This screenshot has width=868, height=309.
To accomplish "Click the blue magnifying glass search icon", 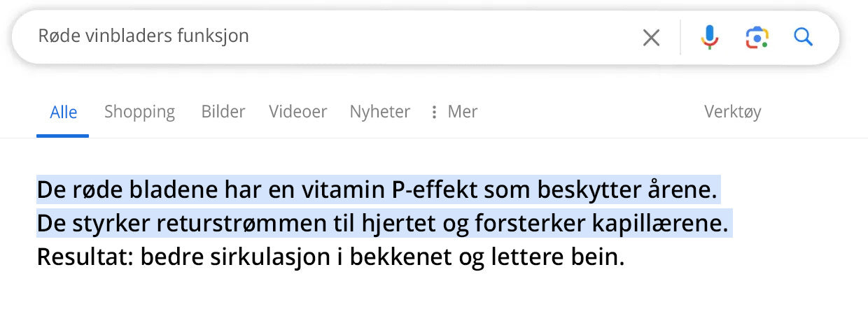I will pyautogui.click(x=803, y=37).
